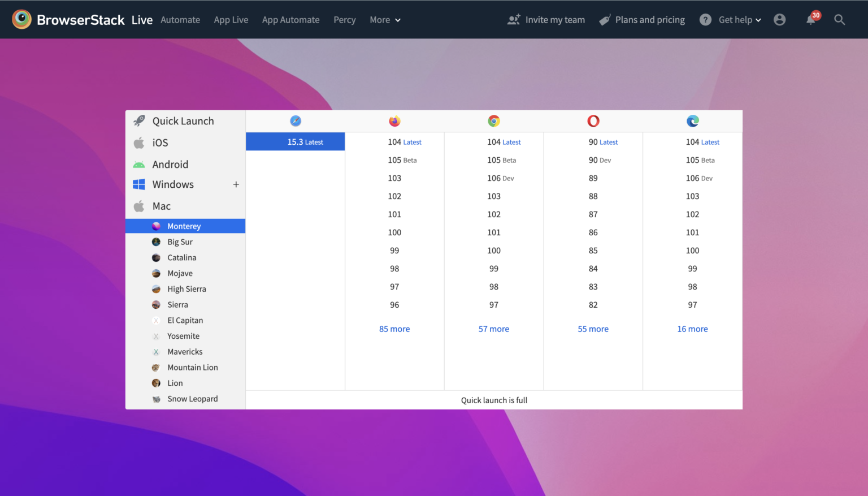The image size is (868, 496).
Task: Click the search magnifier icon
Action: coord(839,20)
